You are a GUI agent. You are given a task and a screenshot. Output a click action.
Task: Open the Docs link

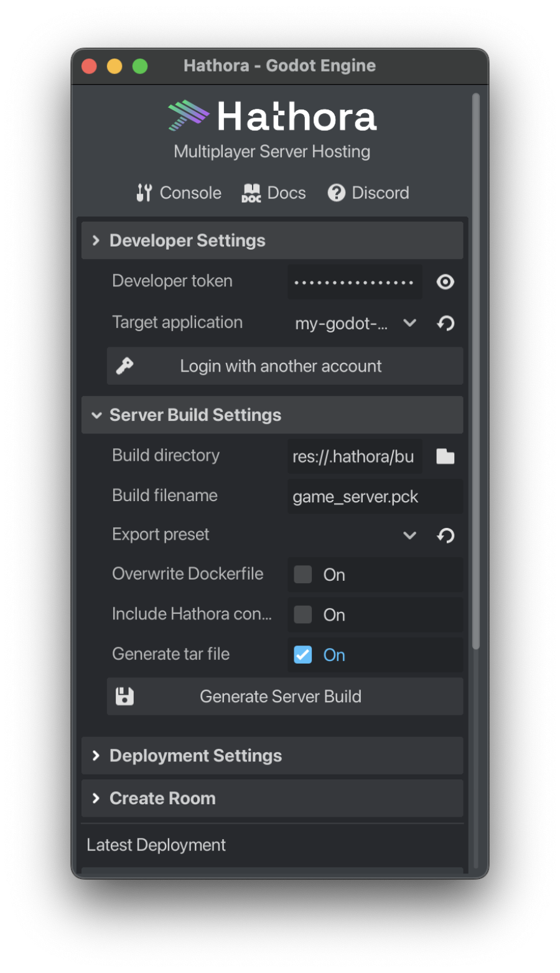pos(274,193)
